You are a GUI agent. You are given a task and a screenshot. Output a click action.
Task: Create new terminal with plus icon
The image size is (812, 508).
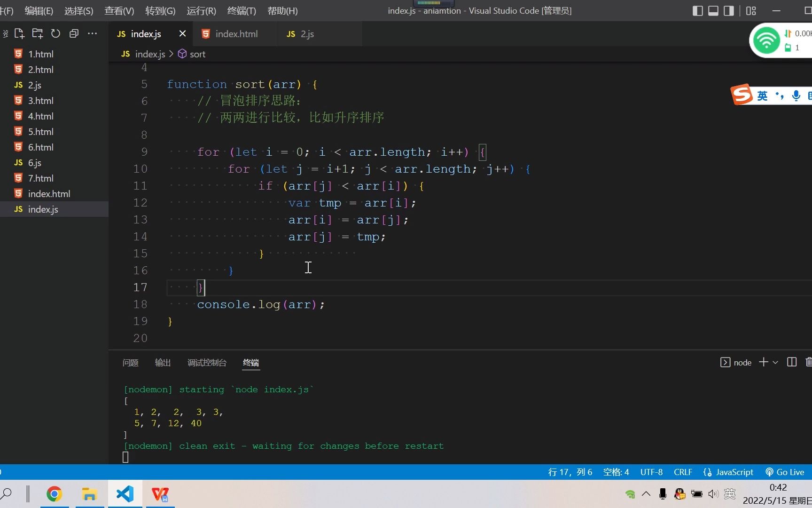(x=763, y=362)
